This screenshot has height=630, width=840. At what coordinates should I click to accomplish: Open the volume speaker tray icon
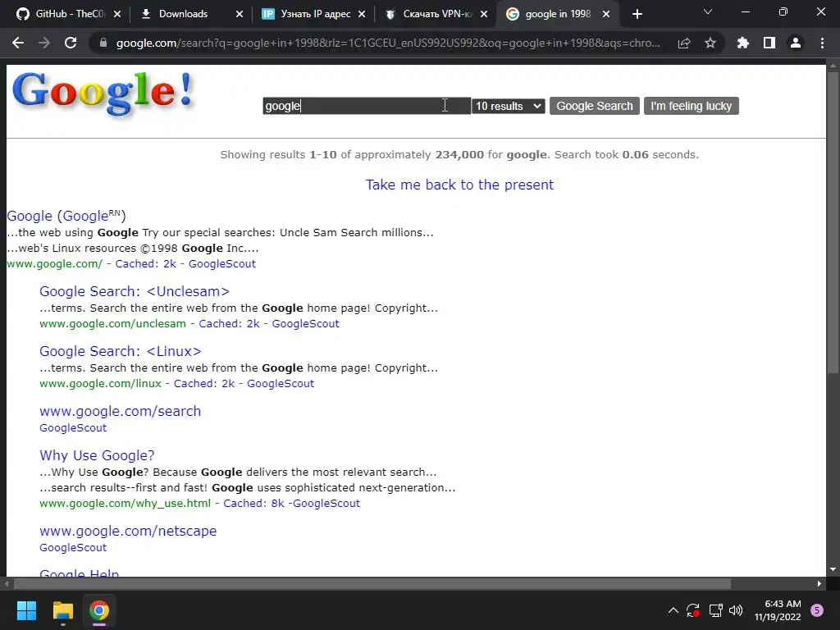click(x=736, y=610)
